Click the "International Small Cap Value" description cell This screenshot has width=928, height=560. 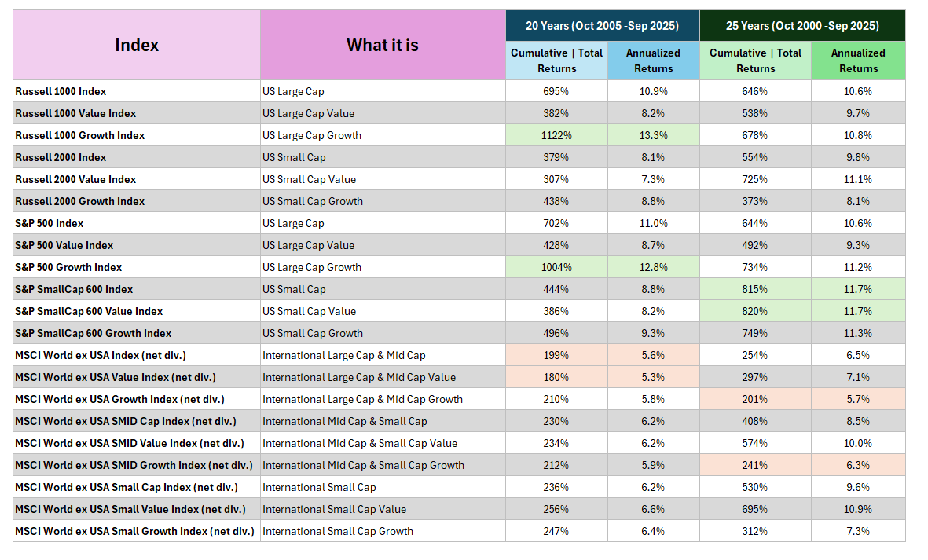[x=335, y=509]
